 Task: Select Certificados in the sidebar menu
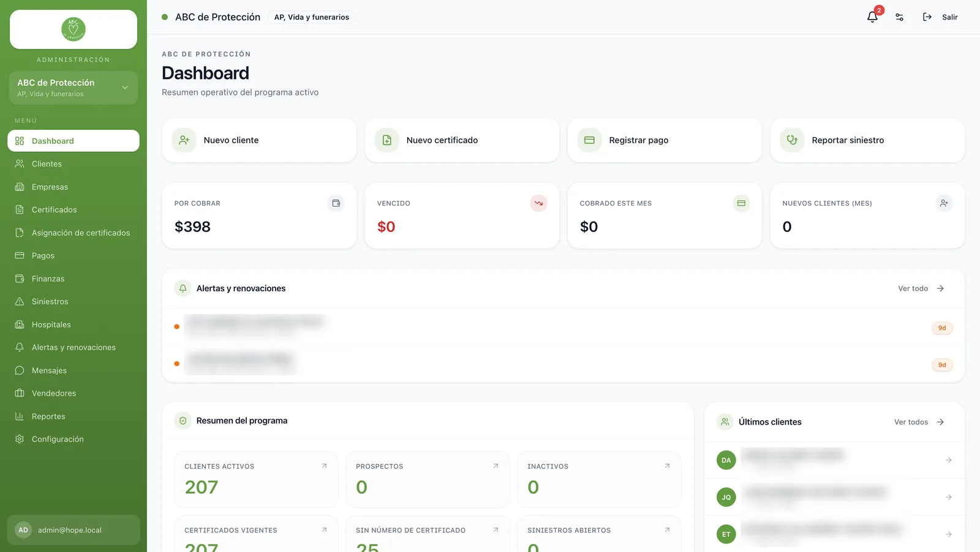point(73,210)
